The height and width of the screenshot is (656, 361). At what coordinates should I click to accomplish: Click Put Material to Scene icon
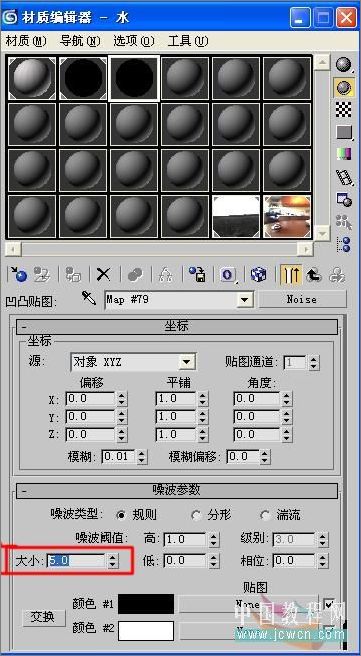(42, 275)
